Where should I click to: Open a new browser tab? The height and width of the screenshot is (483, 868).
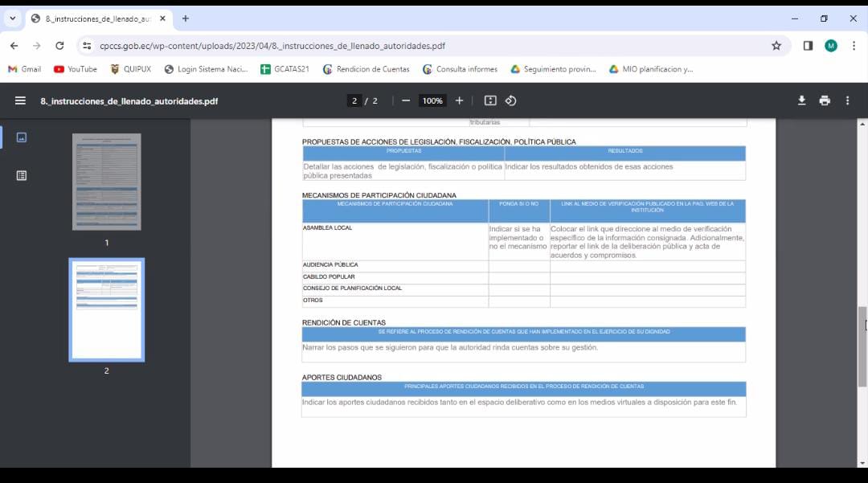point(186,18)
